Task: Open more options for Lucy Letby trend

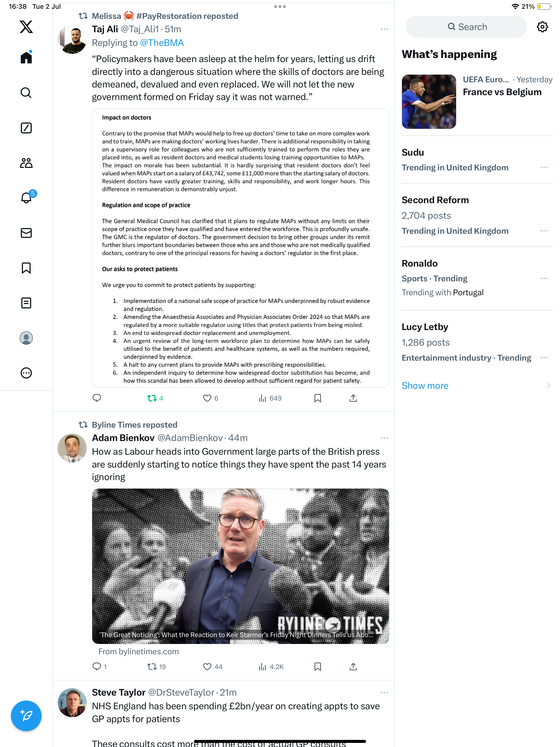Action: coord(544,358)
